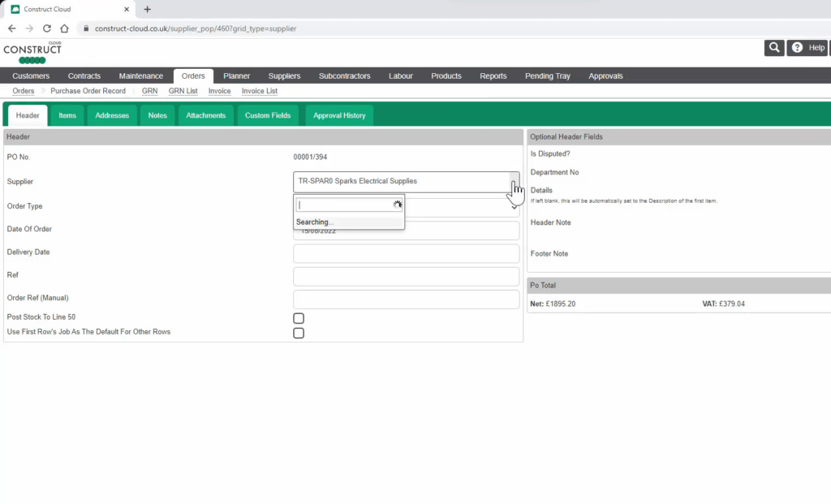Click the Ref input field

click(x=406, y=277)
